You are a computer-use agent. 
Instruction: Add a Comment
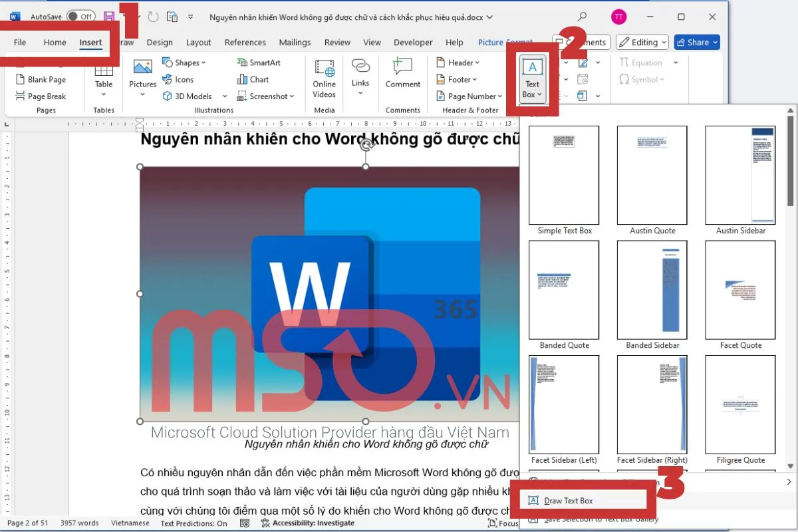point(402,74)
